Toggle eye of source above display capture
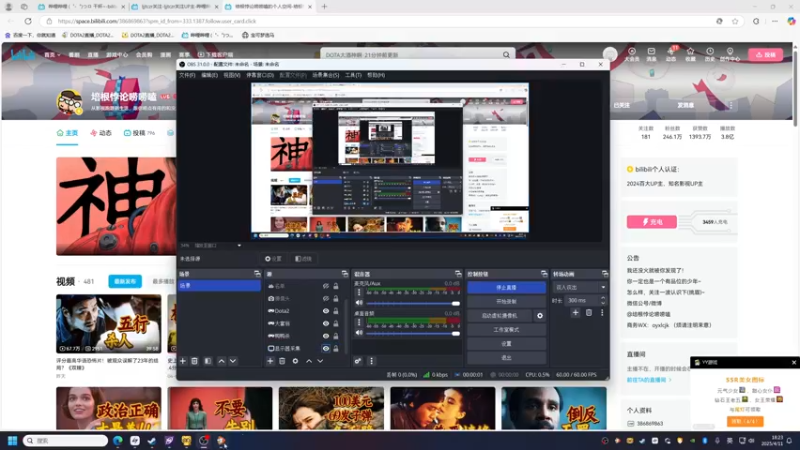This screenshot has width=800, height=450. (x=326, y=336)
